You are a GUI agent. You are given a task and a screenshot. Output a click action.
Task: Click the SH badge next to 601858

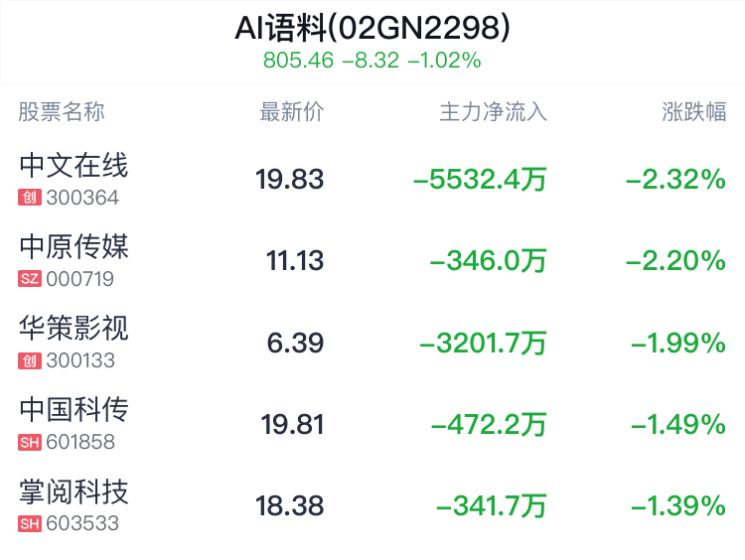(x=30, y=442)
